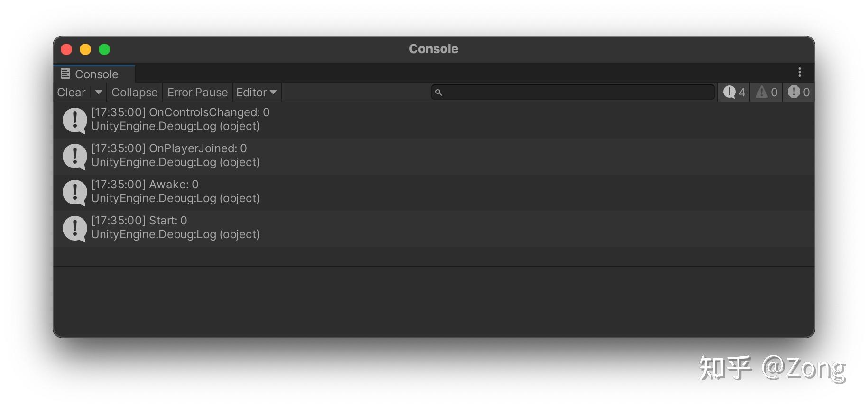Open the Editor dropdown
The height and width of the screenshot is (408, 868).
[257, 93]
